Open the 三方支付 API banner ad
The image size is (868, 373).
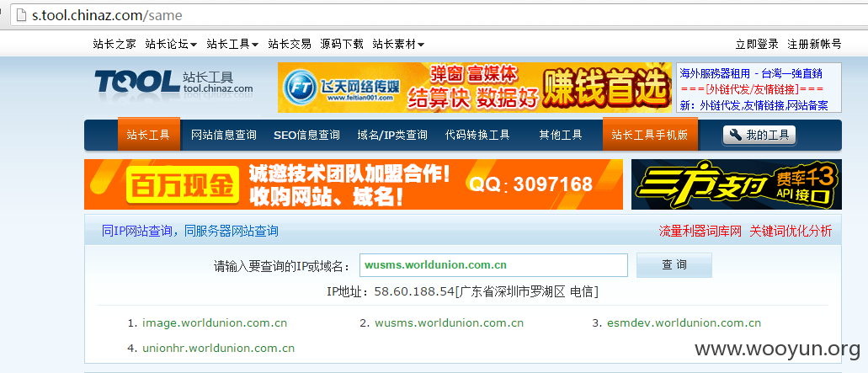point(737,184)
